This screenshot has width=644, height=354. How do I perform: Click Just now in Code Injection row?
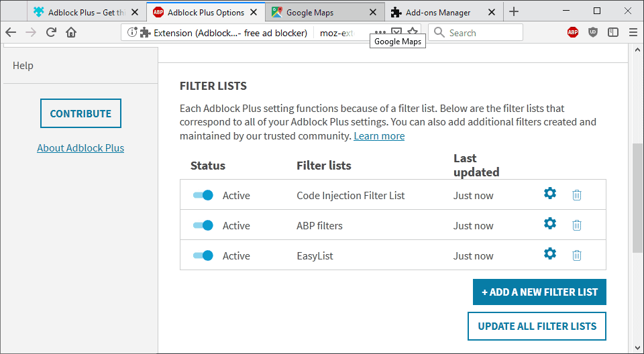473,196
